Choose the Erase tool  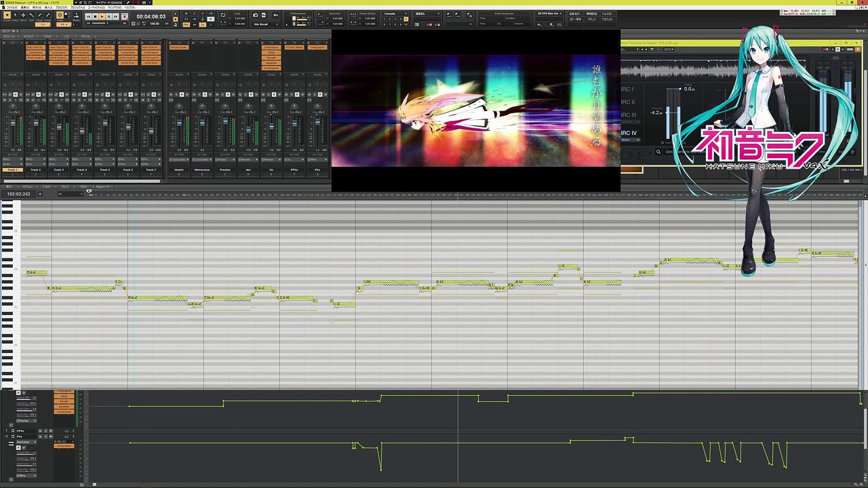[47, 16]
